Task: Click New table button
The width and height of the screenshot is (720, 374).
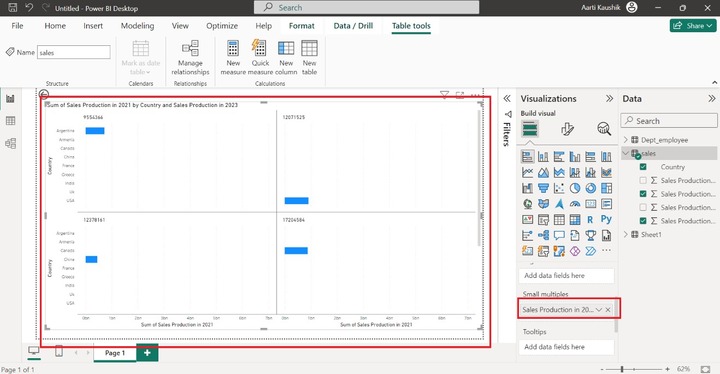Action: click(x=309, y=57)
